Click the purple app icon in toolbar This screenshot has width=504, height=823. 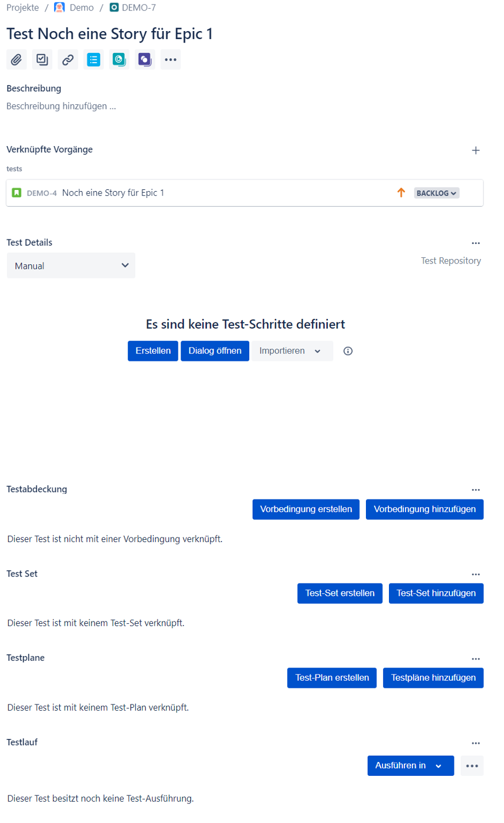pyautogui.click(x=145, y=59)
